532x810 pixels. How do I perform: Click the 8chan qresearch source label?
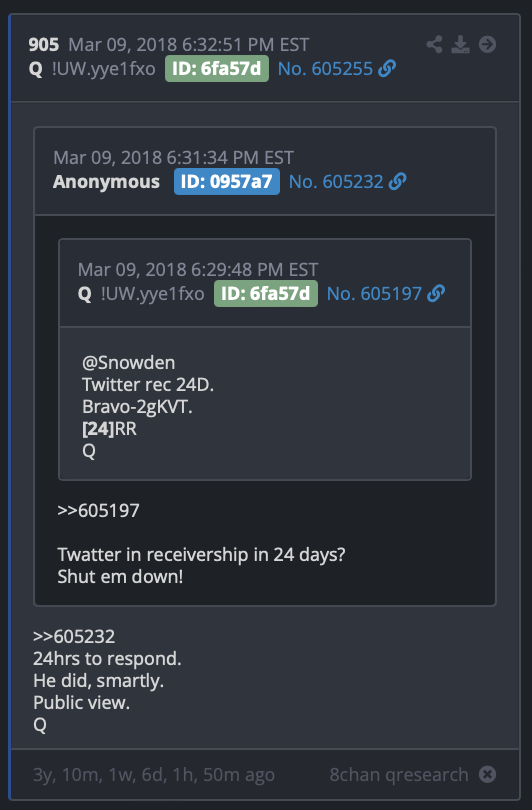point(399,774)
